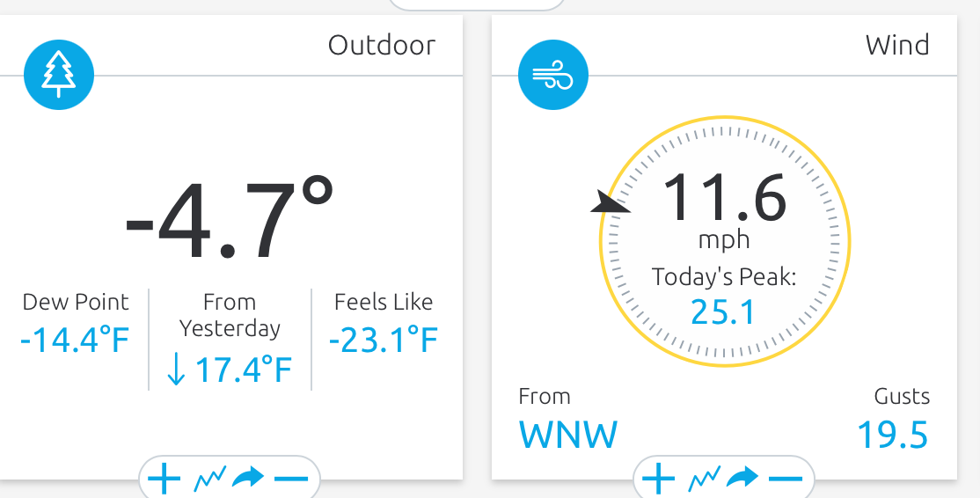The height and width of the screenshot is (498, 980).
Task: Click the wind compass direction arrow
Action: click(609, 204)
